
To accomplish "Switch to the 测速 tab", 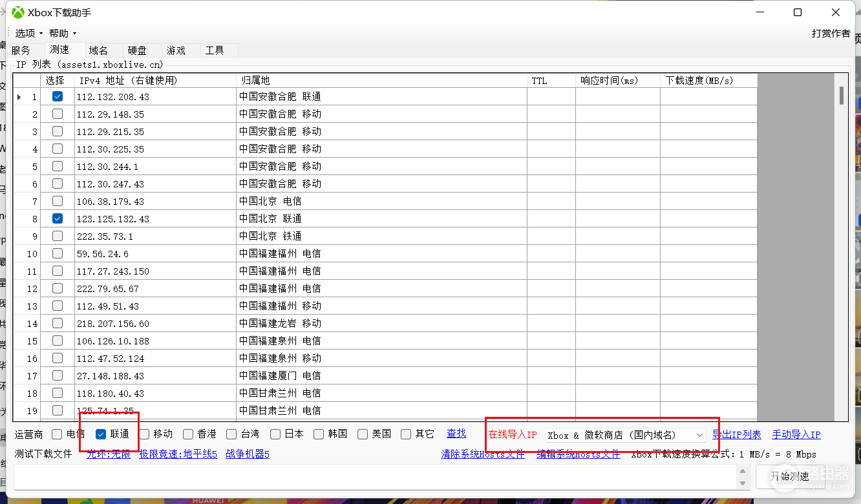I will [59, 50].
